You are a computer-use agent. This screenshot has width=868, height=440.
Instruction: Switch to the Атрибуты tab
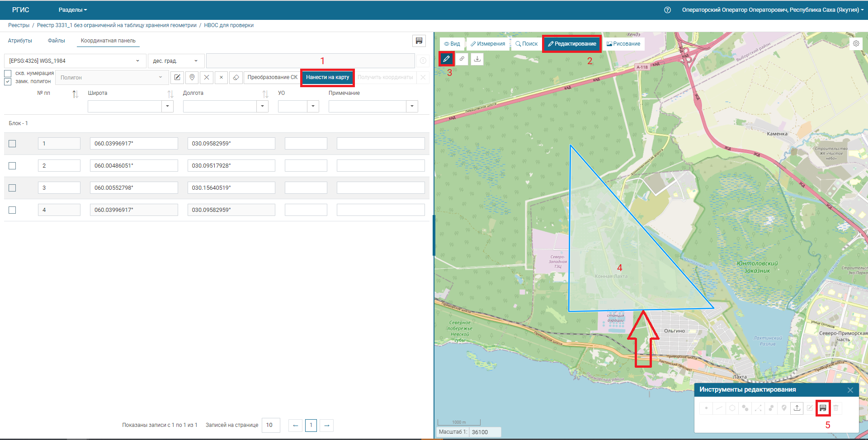(20, 41)
